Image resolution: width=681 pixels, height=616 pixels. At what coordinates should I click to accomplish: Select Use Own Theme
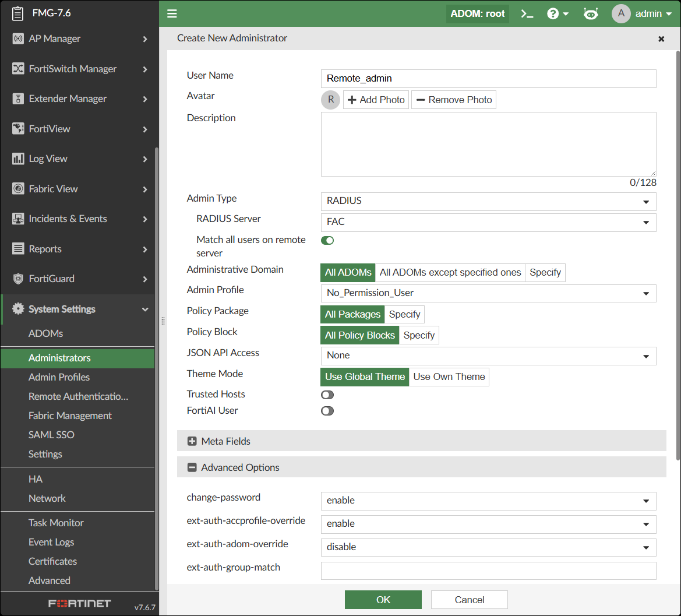[449, 376]
